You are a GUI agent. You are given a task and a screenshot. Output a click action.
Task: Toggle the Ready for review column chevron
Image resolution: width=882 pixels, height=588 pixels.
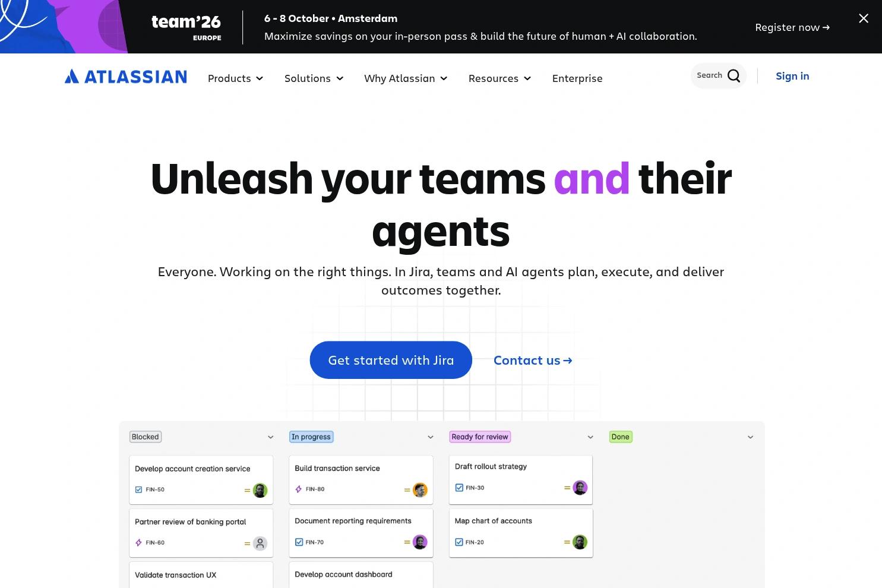[x=590, y=437]
